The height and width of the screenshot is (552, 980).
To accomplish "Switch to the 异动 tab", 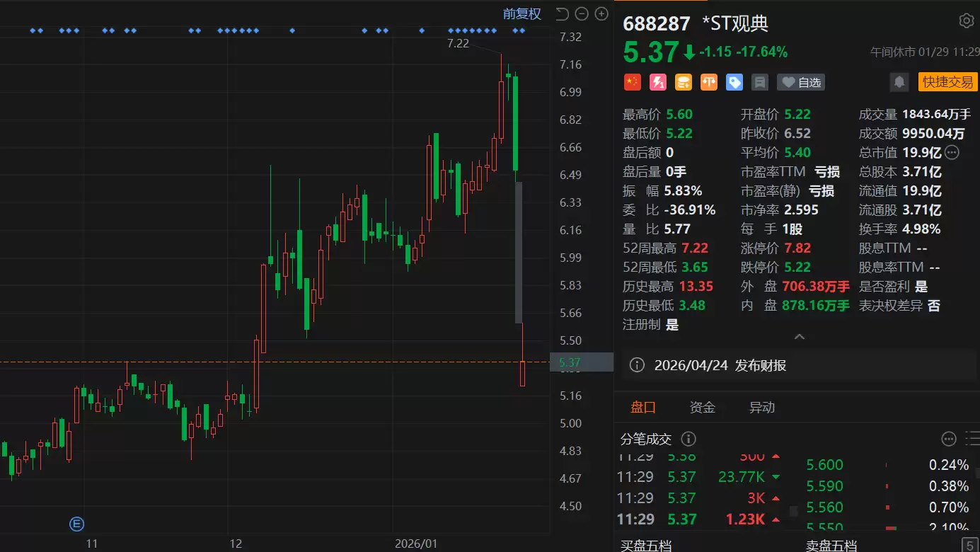I will pyautogui.click(x=761, y=407).
